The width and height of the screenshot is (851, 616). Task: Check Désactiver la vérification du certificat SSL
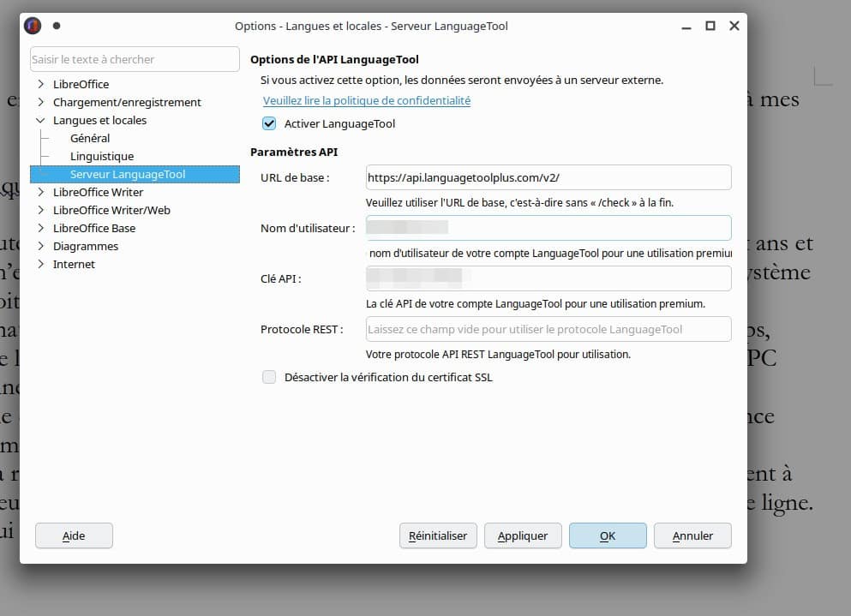pyautogui.click(x=269, y=377)
